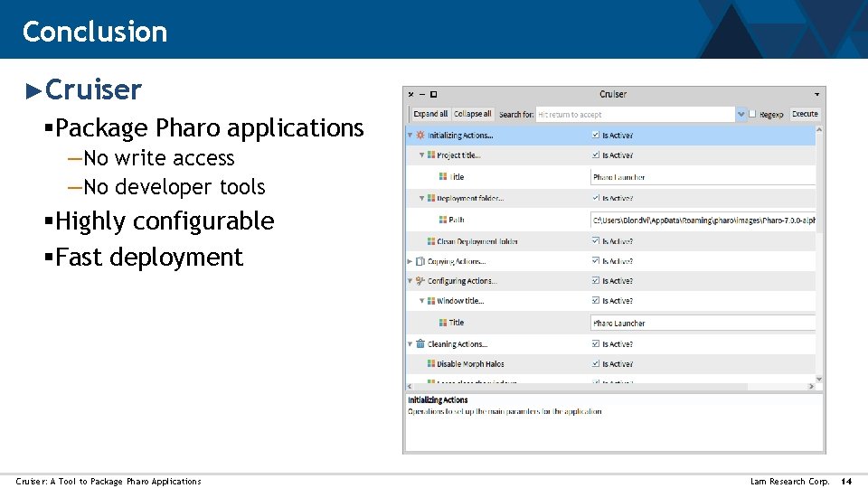Maximize the Cruiser window
The height and width of the screenshot is (488, 868).
click(x=433, y=95)
